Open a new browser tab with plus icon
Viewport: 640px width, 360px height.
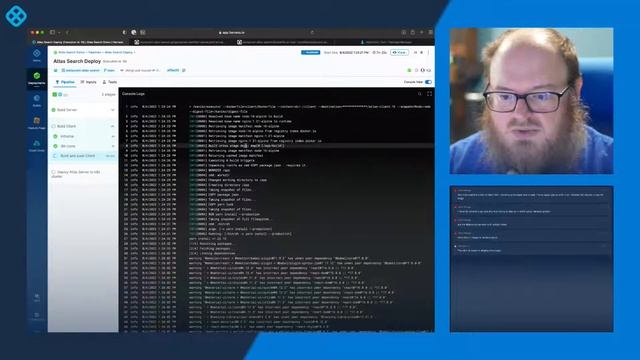(x=422, y=32)
